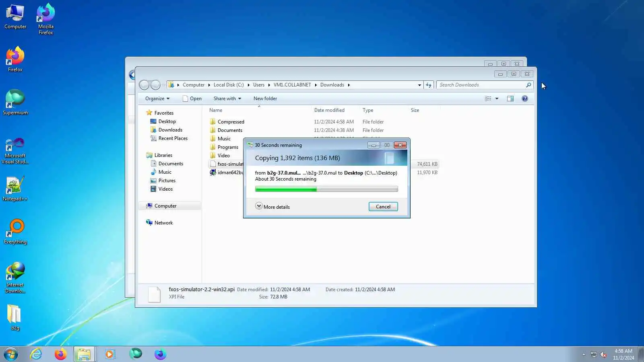Viewport: 644px width, 362px height.
Task: Select the idman642 installer file
Action: click(227, 173)
